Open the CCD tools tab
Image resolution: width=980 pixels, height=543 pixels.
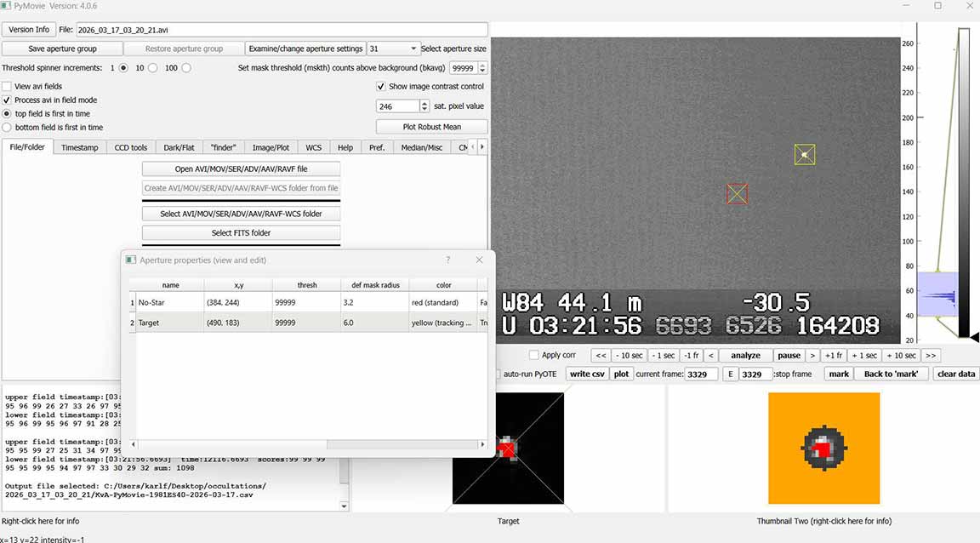click(131, 147)
